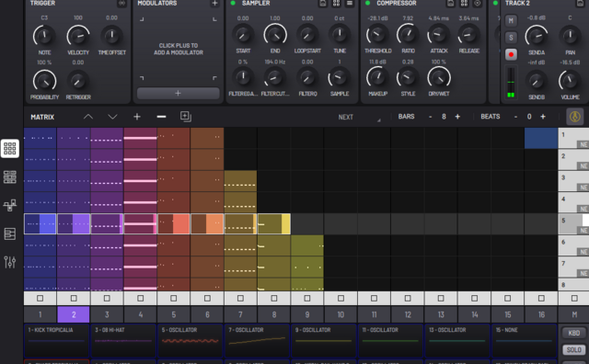The image size is (589, 364).
Task: Open the arranger list view sidebar icon
Action: tap(10, 233)
